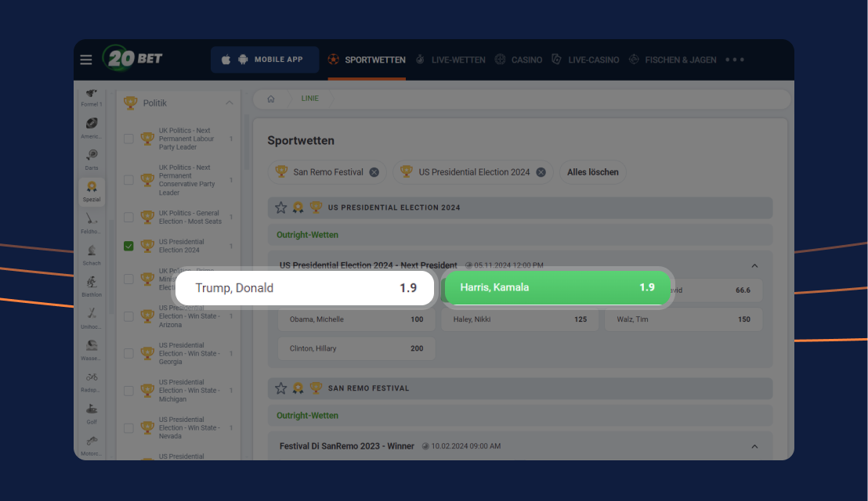Select the Golf sport icon
868x501 pixels.
click(92, 413)
